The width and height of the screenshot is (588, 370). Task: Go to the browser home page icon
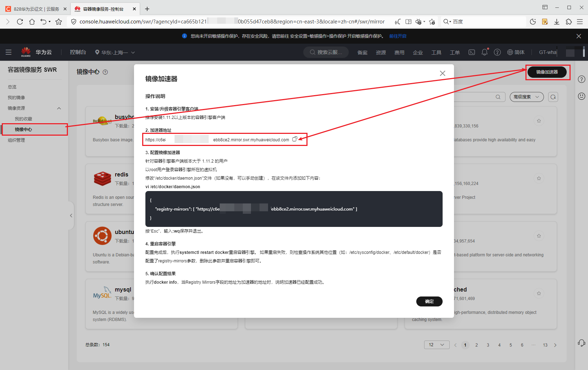[32, 22]
